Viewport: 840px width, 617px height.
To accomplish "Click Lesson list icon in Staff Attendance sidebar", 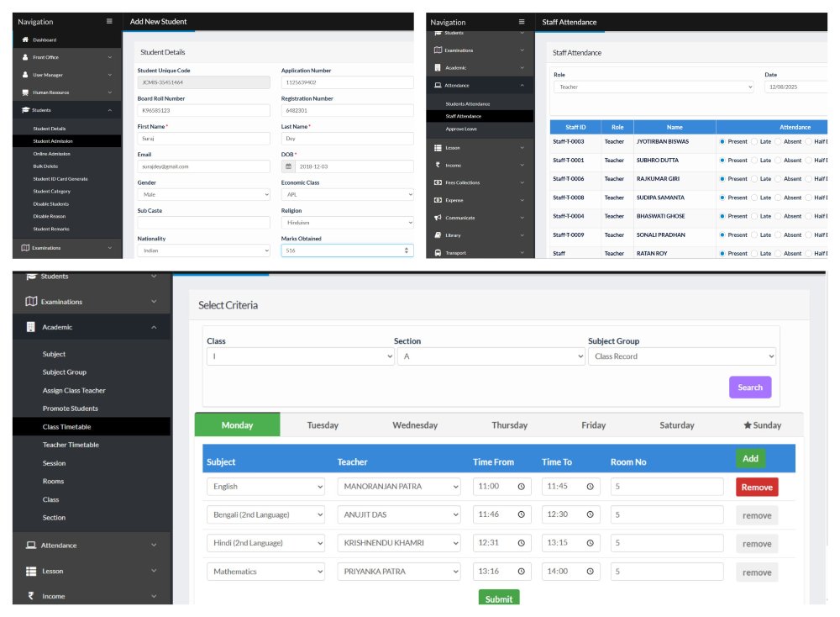I will [x=438, y=147].
